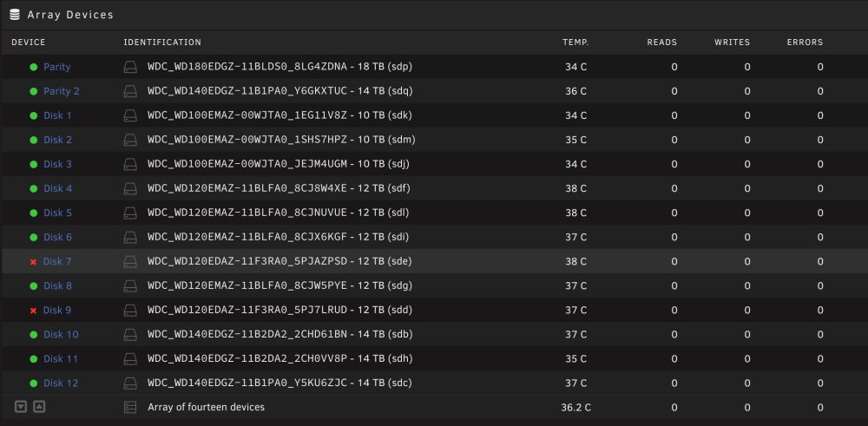Open the Disk 2 device link

(x=57, y=140)
